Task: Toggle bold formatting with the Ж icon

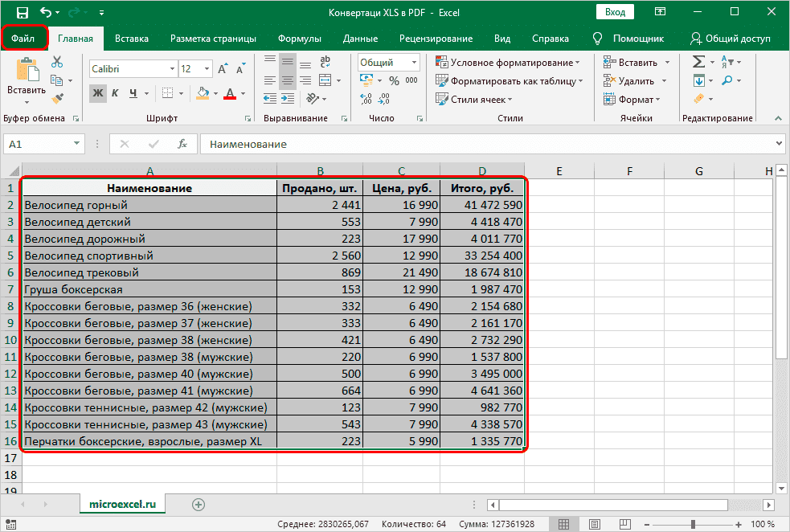Action: 97,93
